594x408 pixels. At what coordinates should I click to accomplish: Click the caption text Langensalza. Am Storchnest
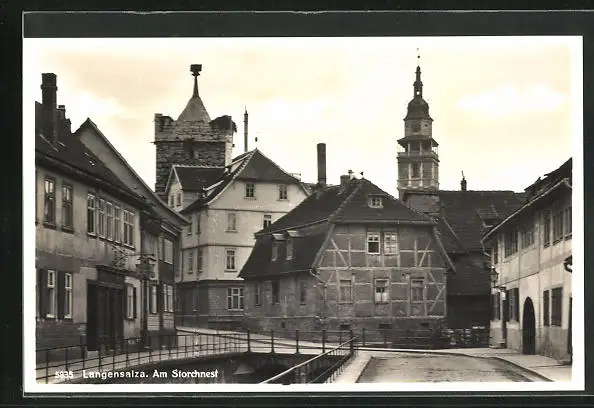(x=150, y=374)
